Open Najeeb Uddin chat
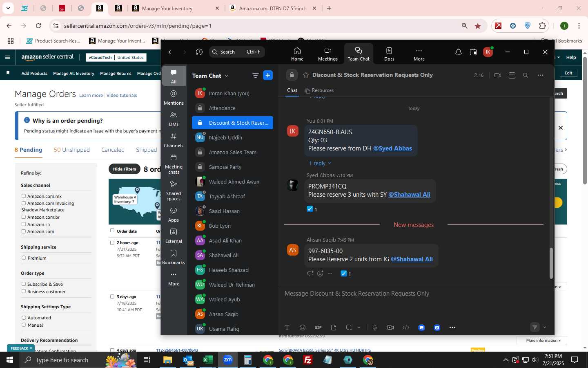This screenshot has width=588, height=368. (232, 137)
